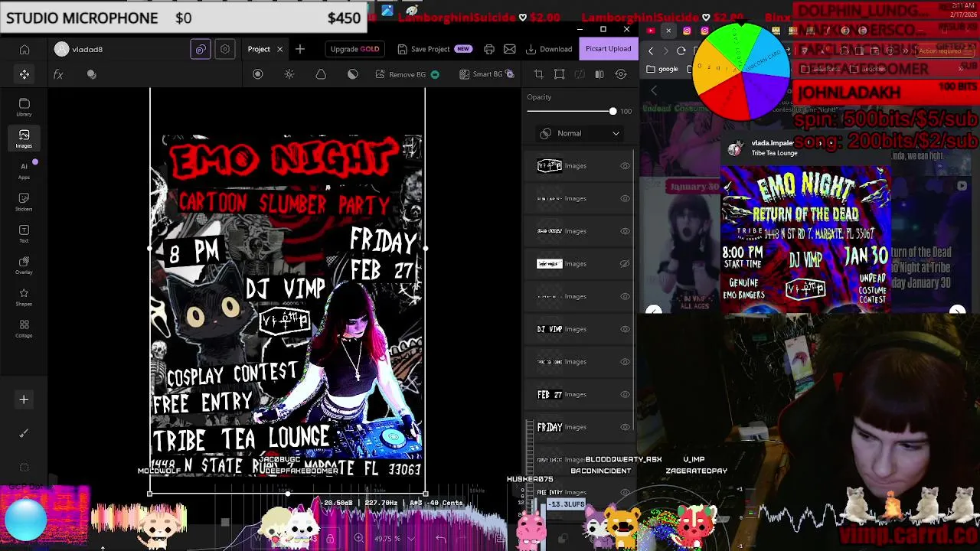Click the highlighted link icon beside gear
Screen dimensions: 980x551
click(201, 49)
